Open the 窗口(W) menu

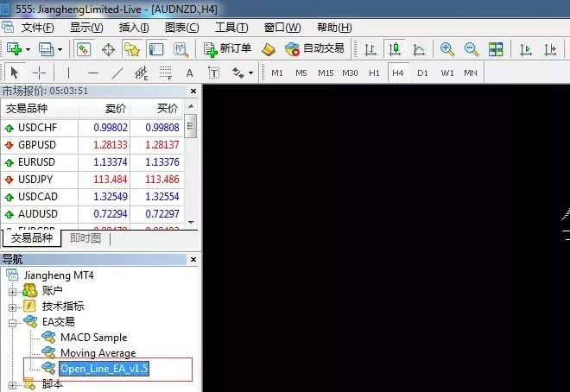coord(282,28)
